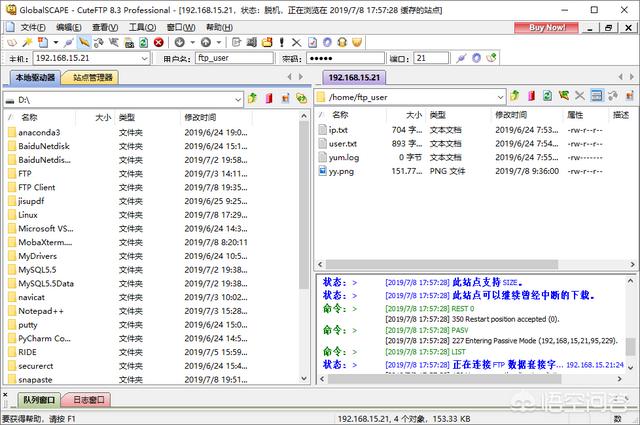Image resolution: width=640 pixels, height=425 pixels.
Task: Click the red bookmark icon in remote pane
Action: 531,96
